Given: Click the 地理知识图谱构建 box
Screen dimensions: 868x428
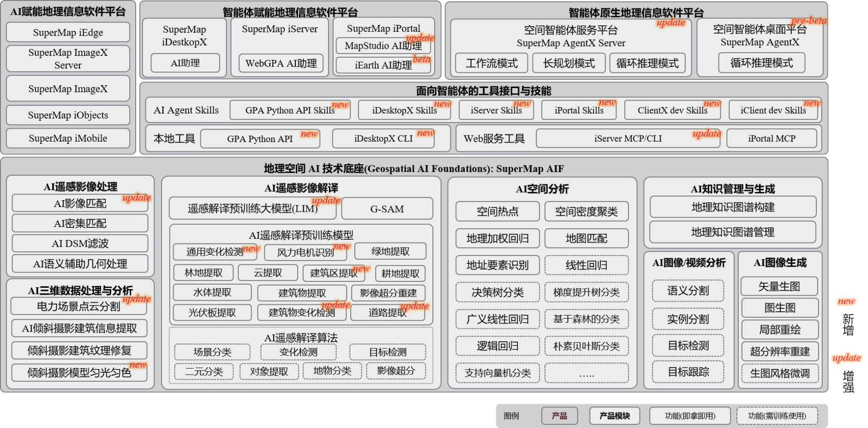Looking at the screenshot, I should 733,207.
